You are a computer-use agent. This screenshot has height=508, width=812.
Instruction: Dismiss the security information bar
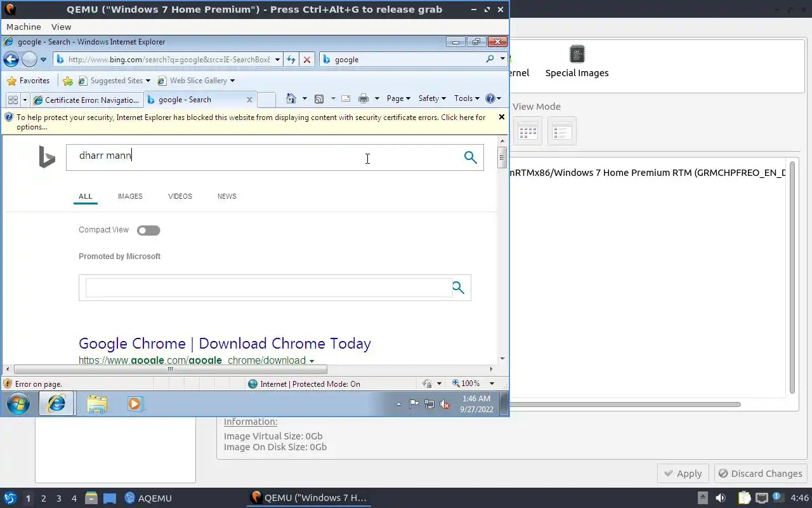[502, 117]
